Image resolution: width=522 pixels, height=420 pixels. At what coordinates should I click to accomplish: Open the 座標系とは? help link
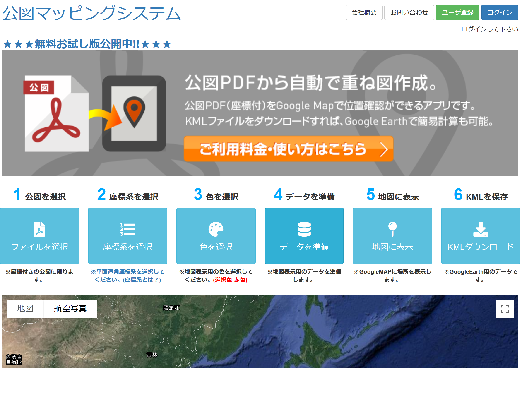point(142,280)
